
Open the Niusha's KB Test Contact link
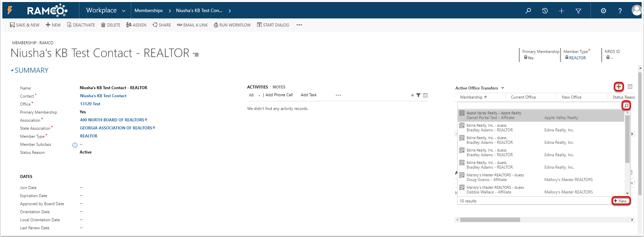(x=103, y=96)
